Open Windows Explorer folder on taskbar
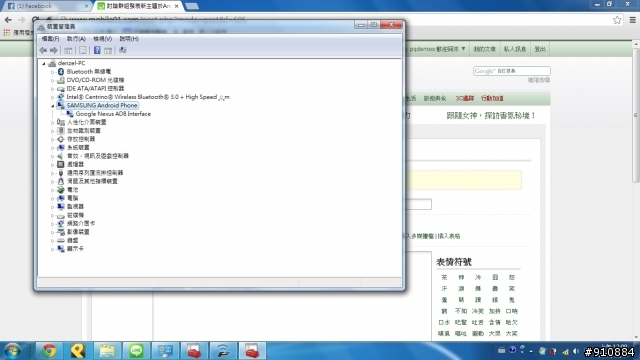 point(107,351)
